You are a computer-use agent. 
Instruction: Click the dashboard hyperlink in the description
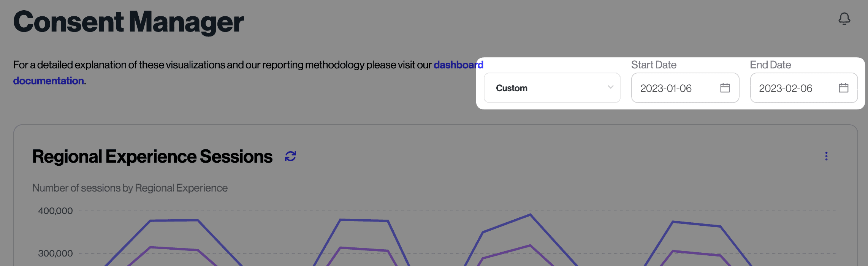tap(458, 65)
